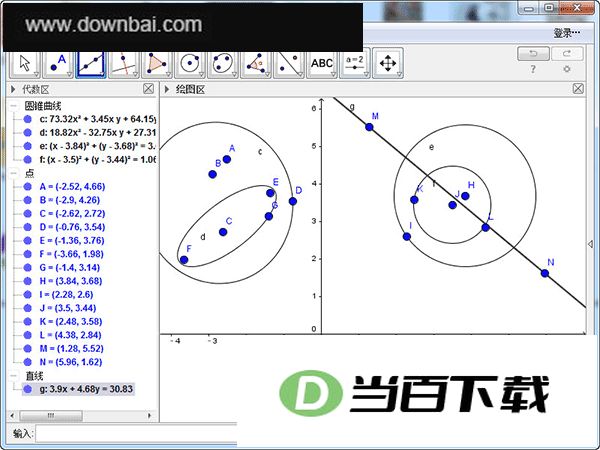Toggle visibility of circle e
600x450 pixels.
click(x=27, y=146)
